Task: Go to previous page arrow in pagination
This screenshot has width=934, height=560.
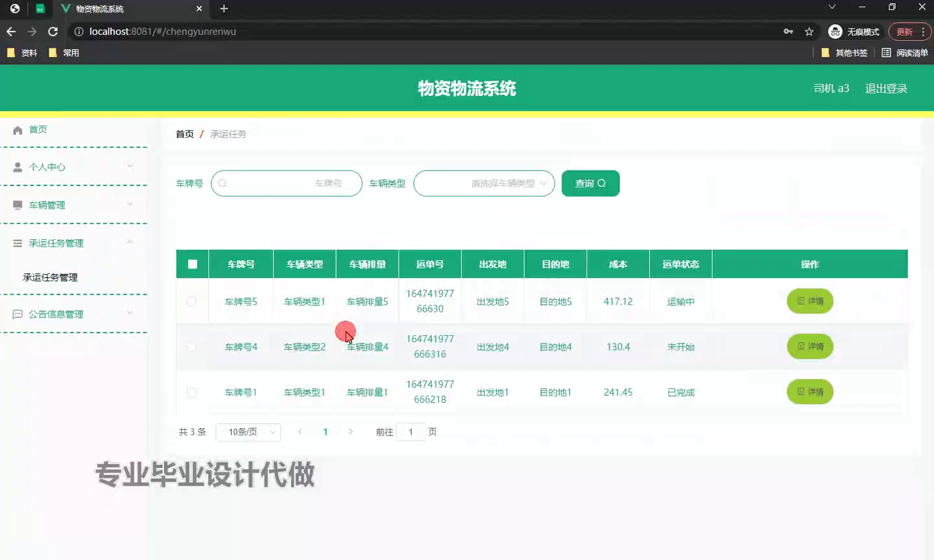Action: point(300,432)
